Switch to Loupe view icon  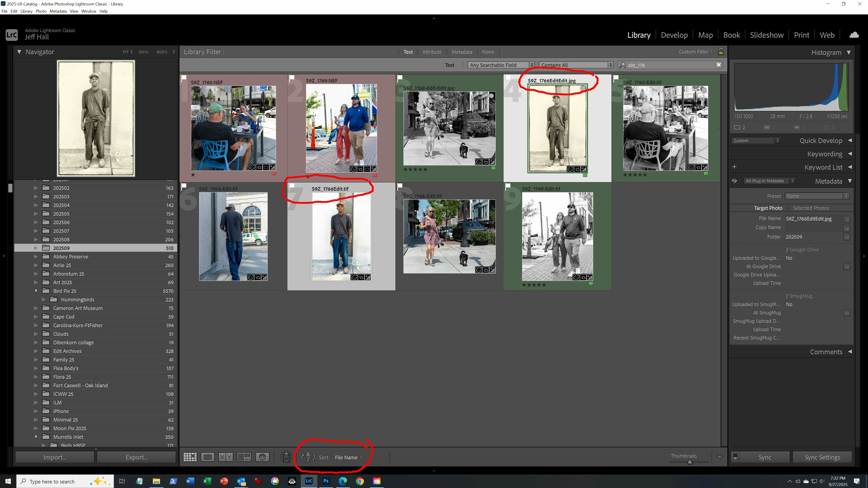click(x=208, y=457)
